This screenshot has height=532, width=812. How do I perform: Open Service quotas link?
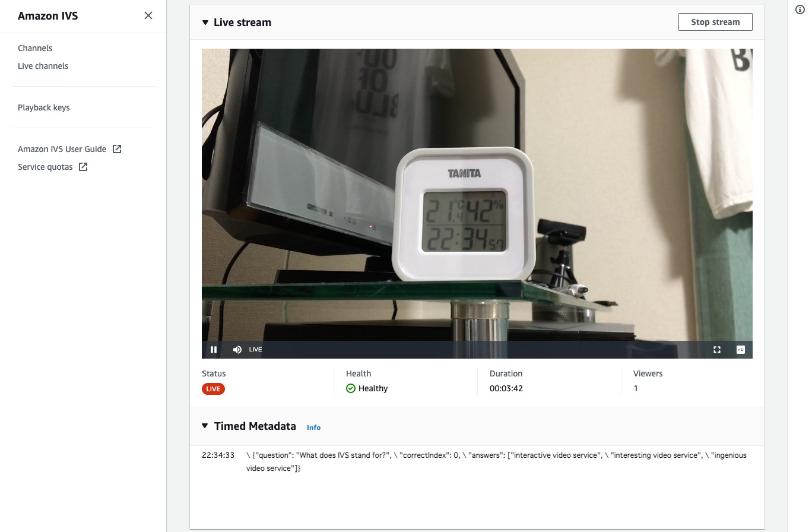pos(45,167)
